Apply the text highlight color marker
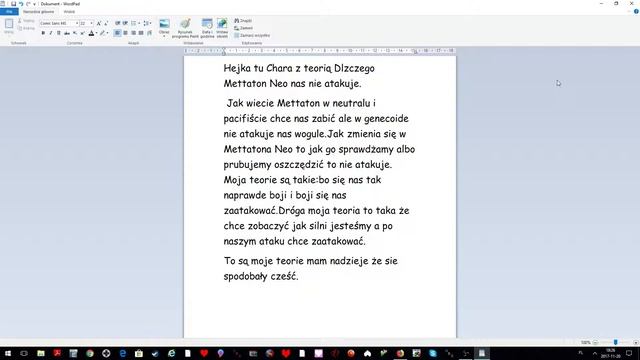The width and height of the screenshot is (640, 360). pos(102,33)
